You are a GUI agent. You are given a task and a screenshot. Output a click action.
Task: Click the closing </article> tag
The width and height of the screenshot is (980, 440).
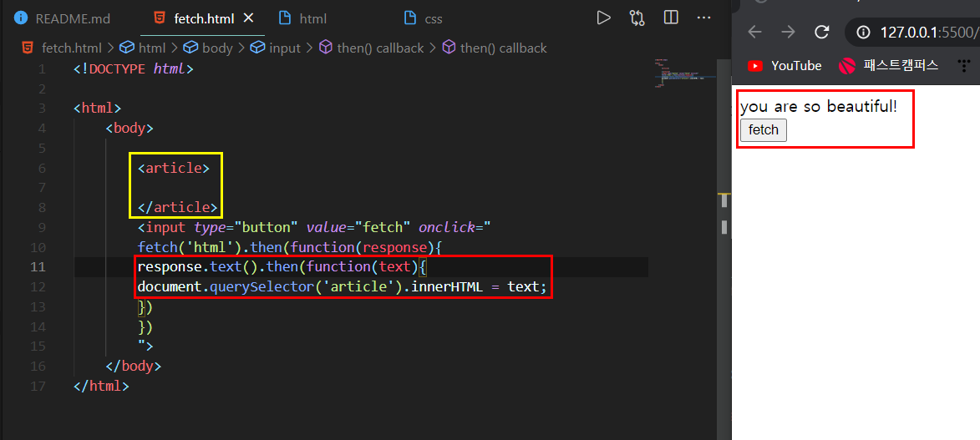(177, 208)
